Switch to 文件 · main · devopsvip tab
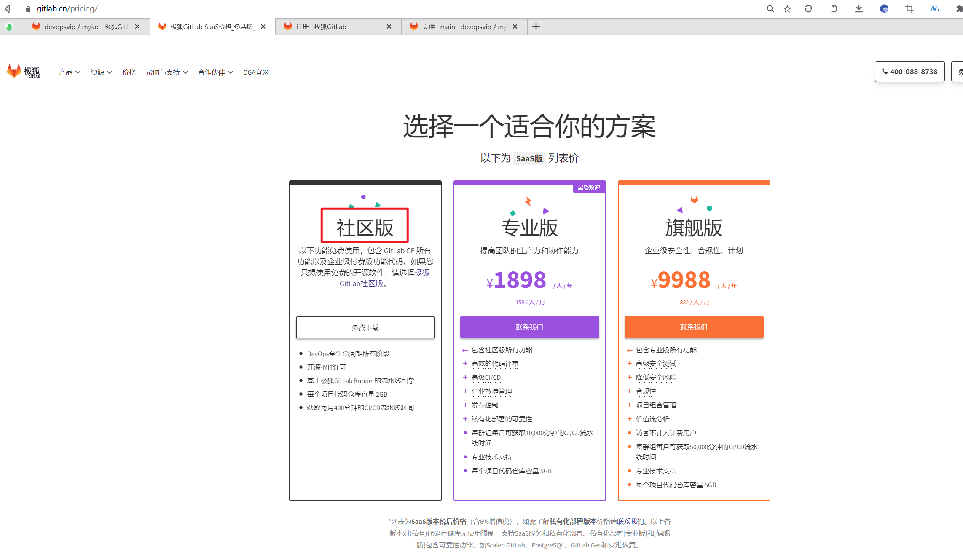This screenshot has height=560, width=963. click(464, 27)
